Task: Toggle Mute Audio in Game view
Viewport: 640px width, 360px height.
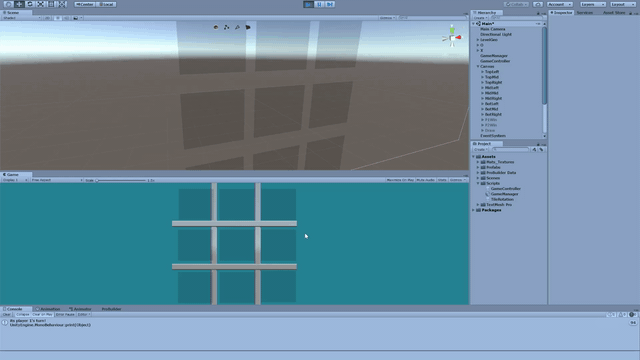Action: point(425,180)
